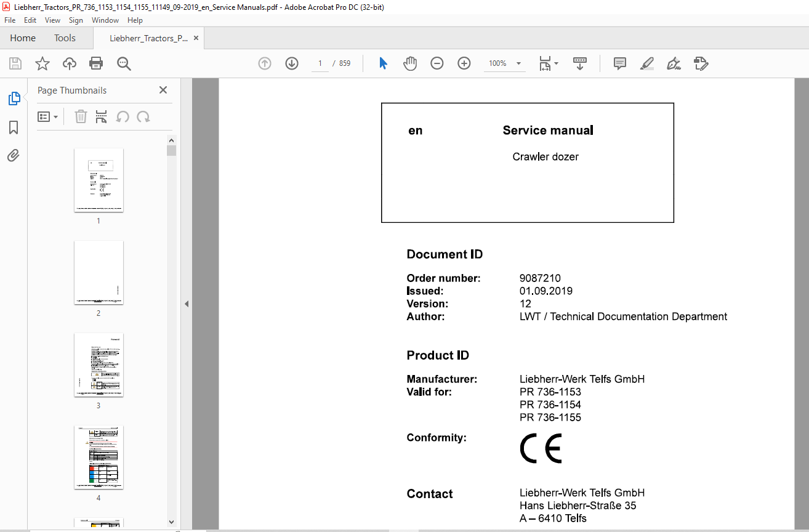Open the Help menu

click(135, 20)
